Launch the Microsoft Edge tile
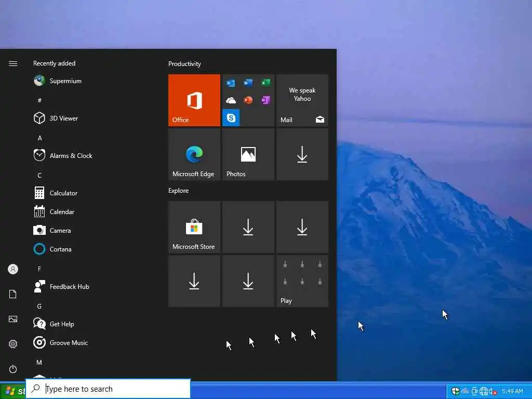This screenshot has width=532, height=399. (194, 154)
